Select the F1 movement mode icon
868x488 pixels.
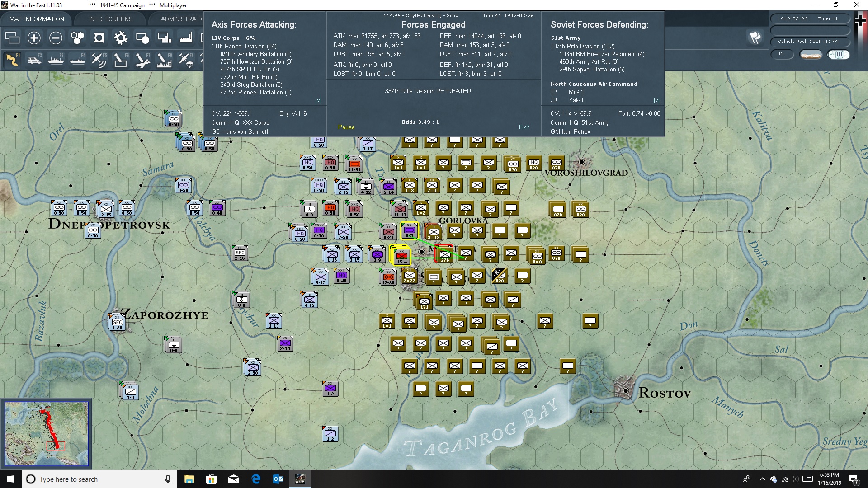click(12, 60)
